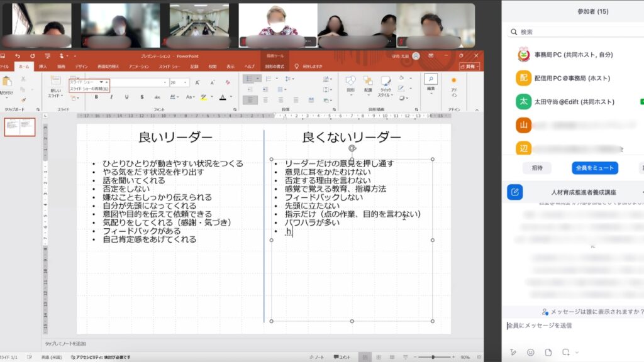Click the New Slide icon
Viewport: 644px width, 362px height.
pos(55,81)
